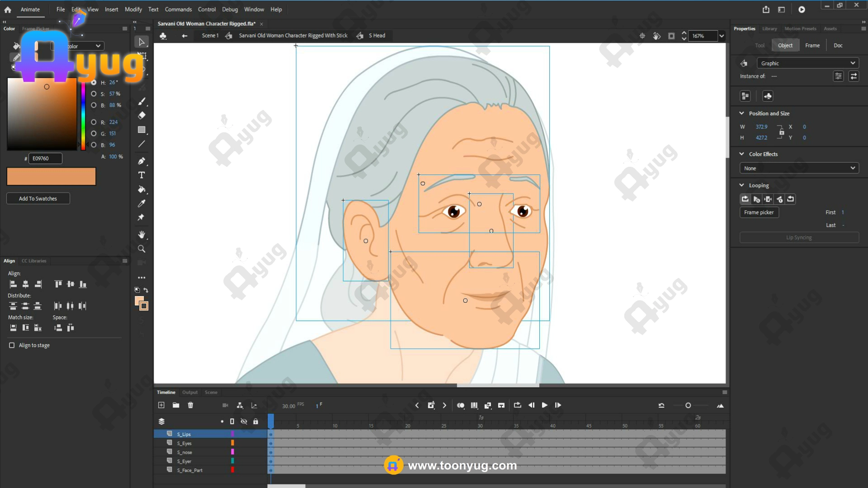Delete layer with the trash icon
This screenshot has width=868, height=488.
point(190,405)
